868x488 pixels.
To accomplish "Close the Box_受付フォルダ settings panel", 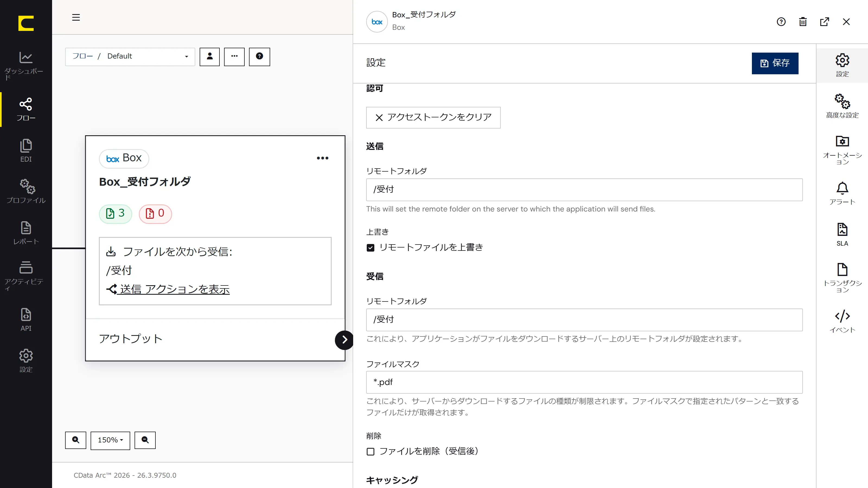I will tap(846, 22).
